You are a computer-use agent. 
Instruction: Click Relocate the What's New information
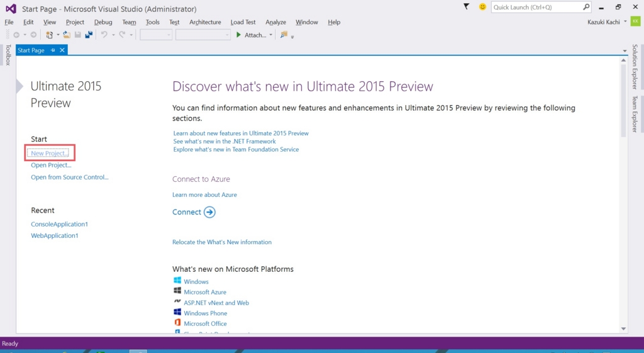click(x=222, y=242)
